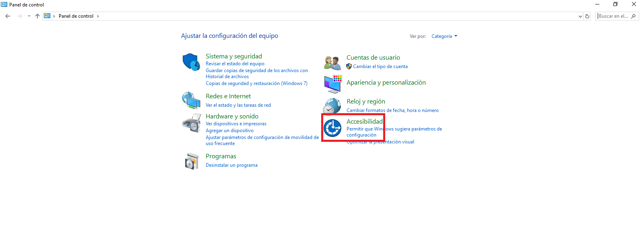The width and height of the screenshot is (644, 228).
Task: Refresh the Control Panel view
Action: point(587,16)
